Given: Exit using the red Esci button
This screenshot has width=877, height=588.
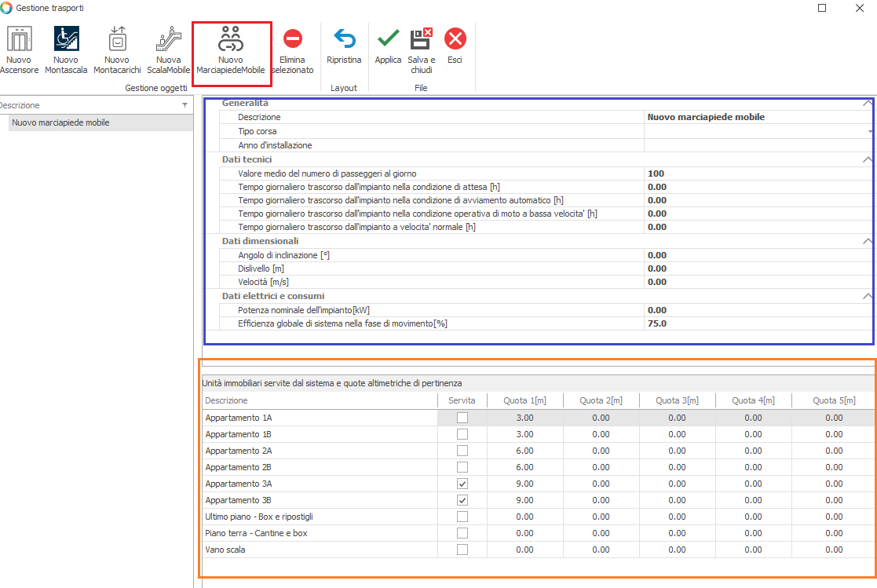Looking at the screenshot, I should coord(455,39).
